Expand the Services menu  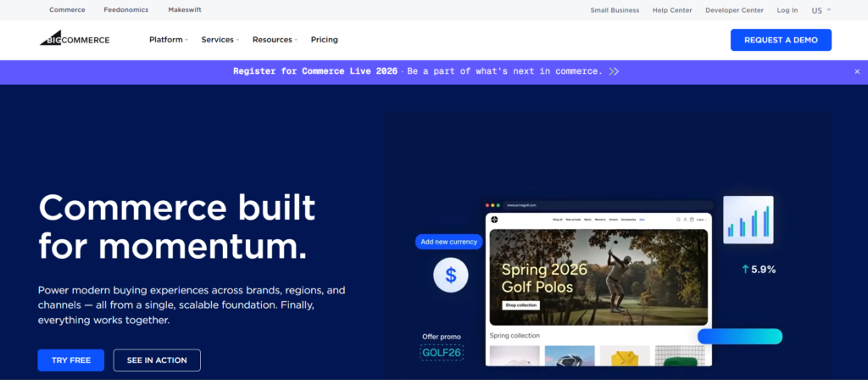[x=220, y=40]
